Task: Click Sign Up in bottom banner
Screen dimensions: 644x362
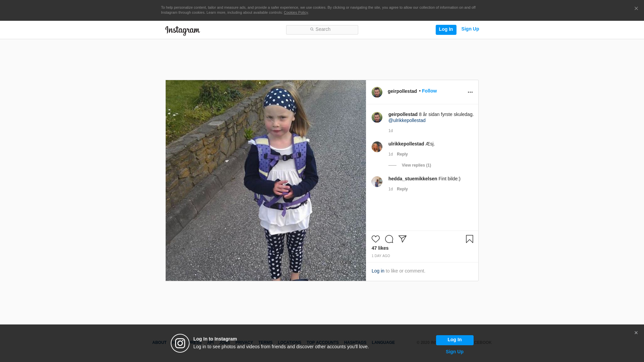Action: point(454,352)
